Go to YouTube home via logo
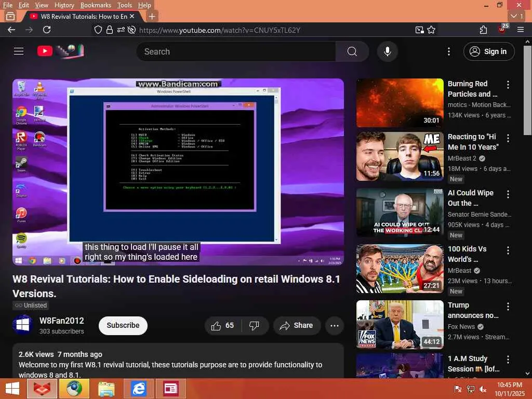This screenshot has width=532, height=399. tap(60, 51)
